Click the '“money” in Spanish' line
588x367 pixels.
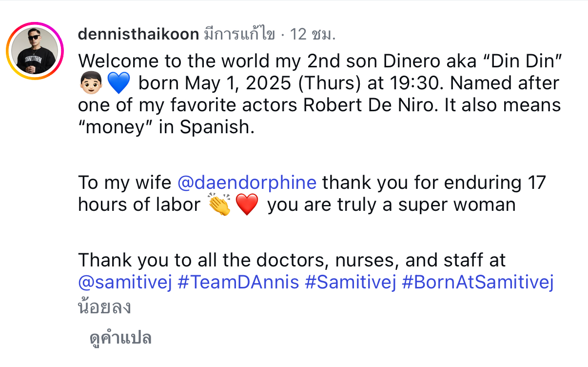tap(166, 127)
